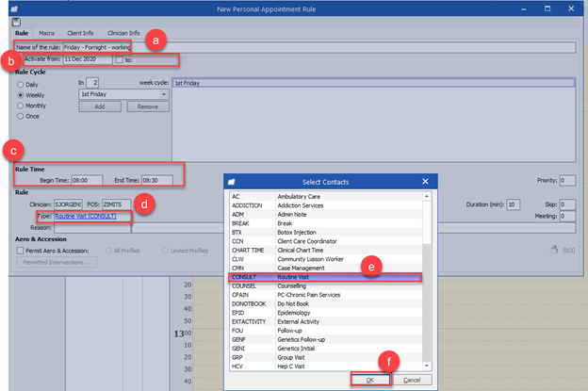Select the BREAK row in contacts
Image resolution: width=588 pixels, height=391 pixels.
pos(325,223)
